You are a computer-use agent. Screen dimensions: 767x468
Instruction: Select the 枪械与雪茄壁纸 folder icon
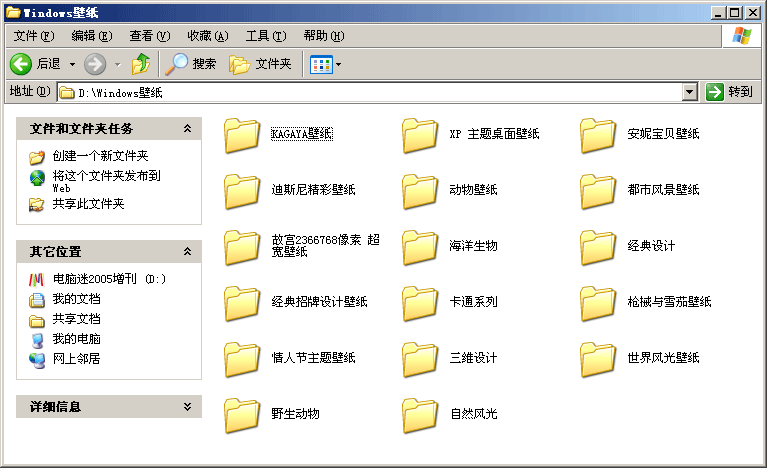(598, 303)
